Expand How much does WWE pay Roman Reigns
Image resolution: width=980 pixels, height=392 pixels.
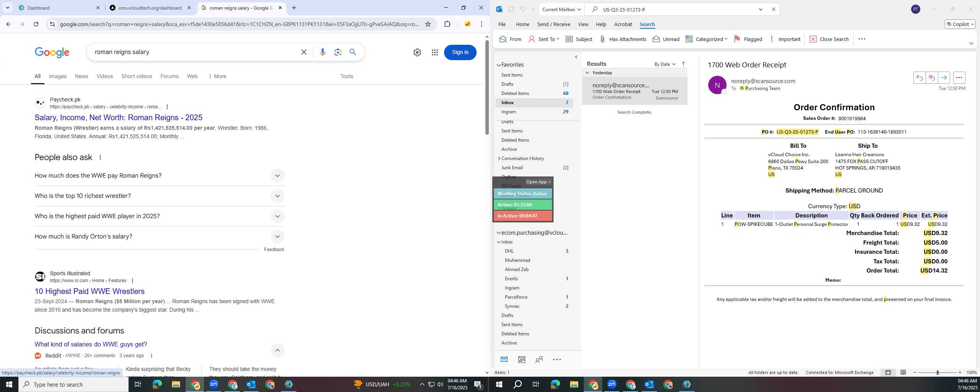point(278,176)
